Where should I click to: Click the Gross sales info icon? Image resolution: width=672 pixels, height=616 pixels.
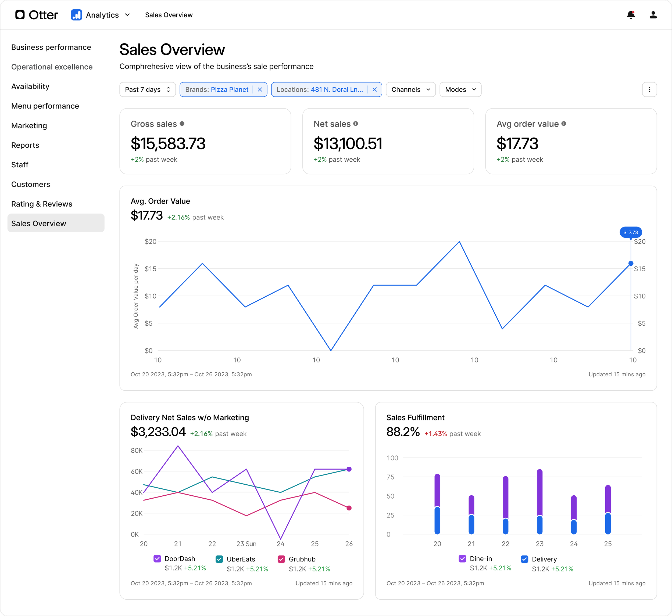point(182,124)
